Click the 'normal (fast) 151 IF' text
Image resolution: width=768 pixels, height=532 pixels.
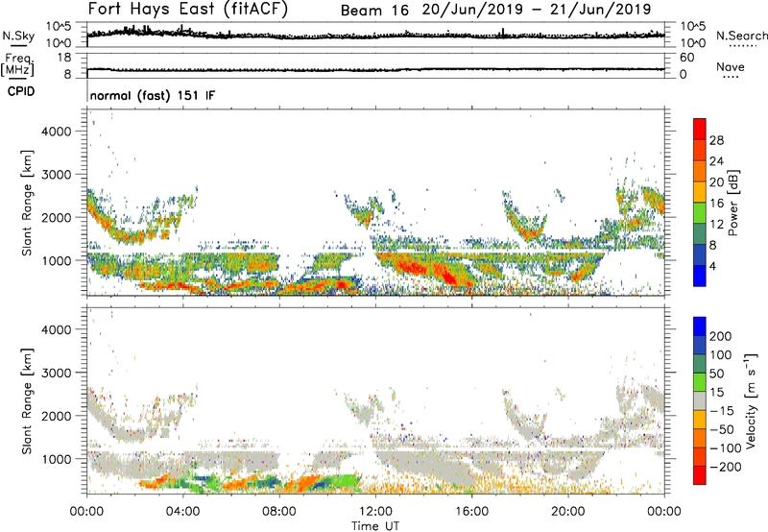coord(153,95)
